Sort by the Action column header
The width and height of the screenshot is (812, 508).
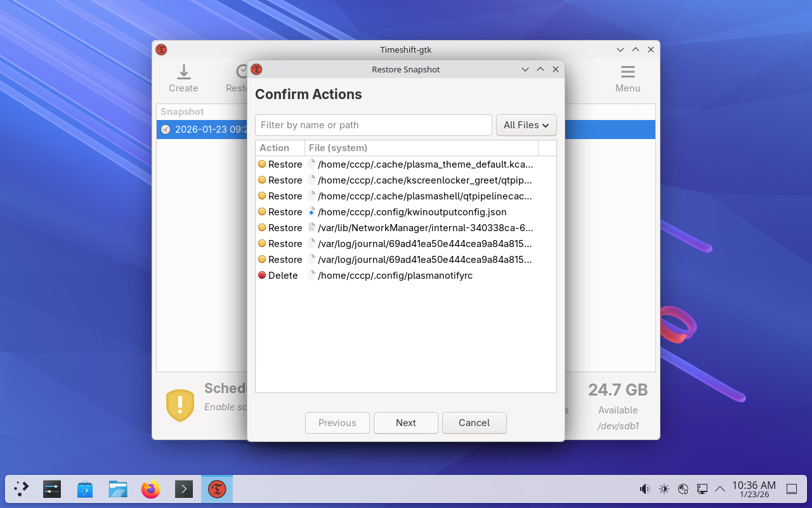coord(280,148)
